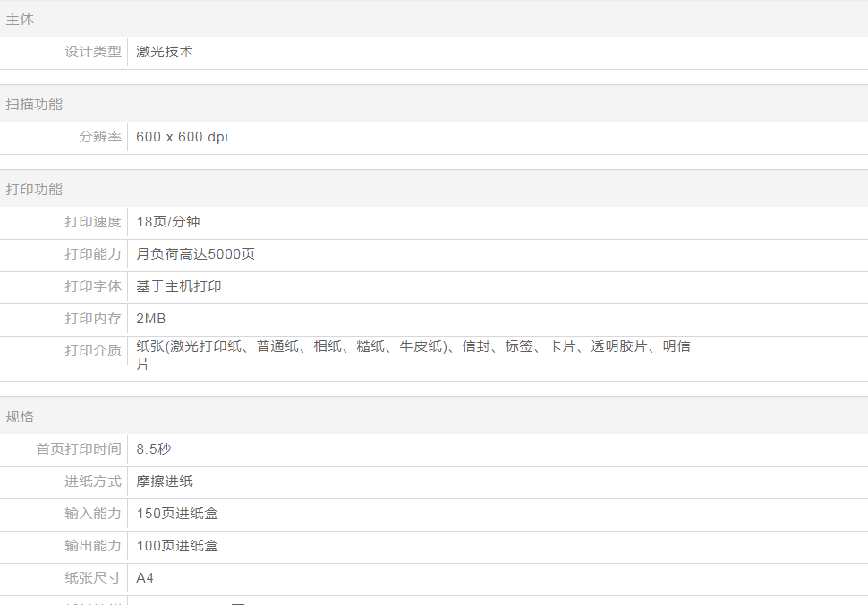The height and width of the screenshot is (605, 868).
Task: Click the 输出能力 label
Action: tap(93, 546)
